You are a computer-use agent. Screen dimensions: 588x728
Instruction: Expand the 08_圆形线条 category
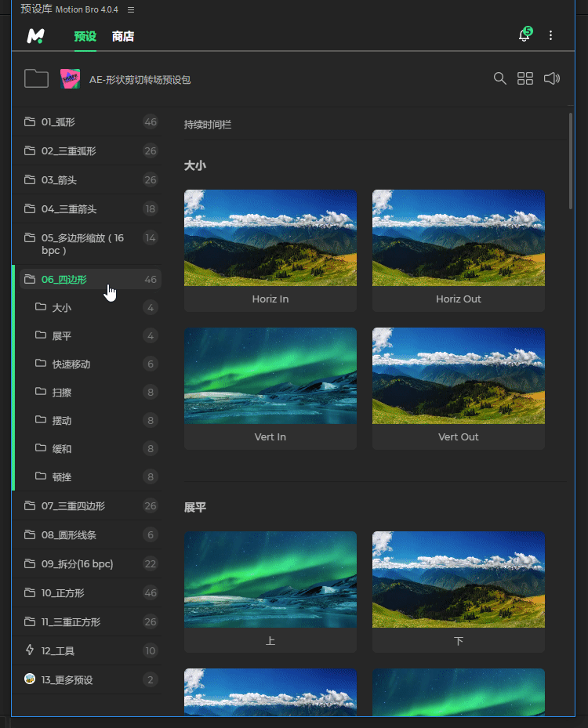87,535
